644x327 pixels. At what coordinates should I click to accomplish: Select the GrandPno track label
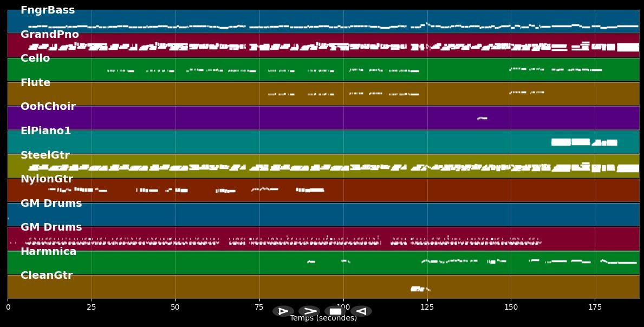pos(50,35)
